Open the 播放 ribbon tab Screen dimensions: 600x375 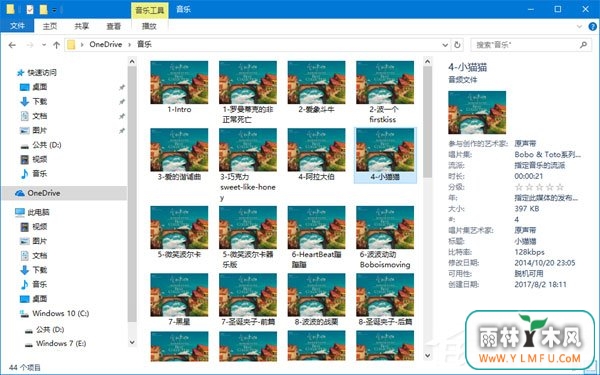click(x=149, y=26)
